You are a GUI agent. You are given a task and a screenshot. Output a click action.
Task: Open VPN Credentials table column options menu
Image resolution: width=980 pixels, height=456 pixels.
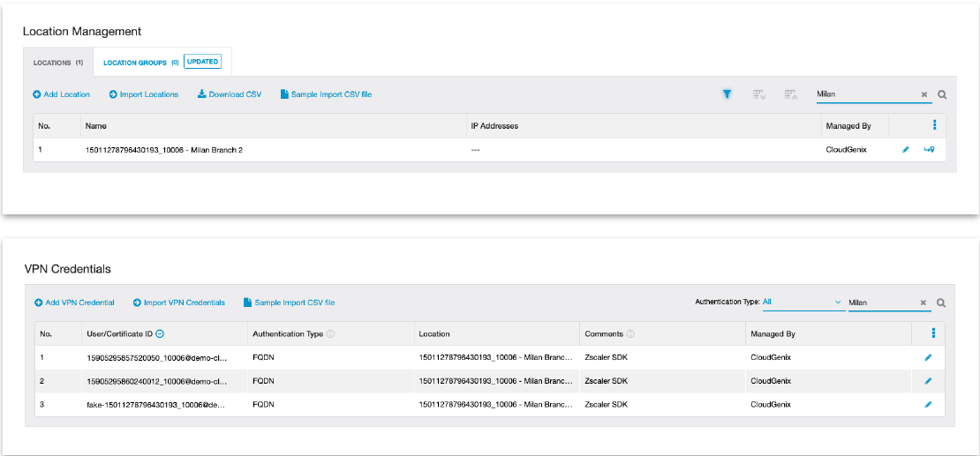point(933,333)
